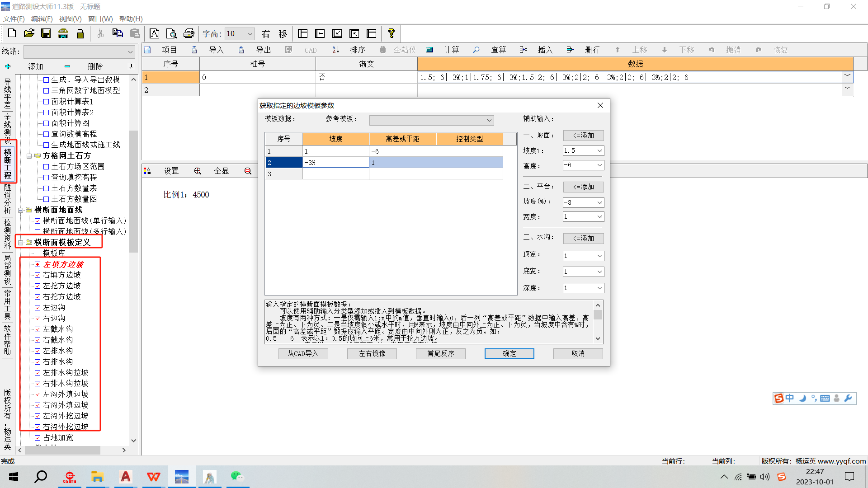Click the 确定 button in dialog
868x488 pixels.
point(509,353)
